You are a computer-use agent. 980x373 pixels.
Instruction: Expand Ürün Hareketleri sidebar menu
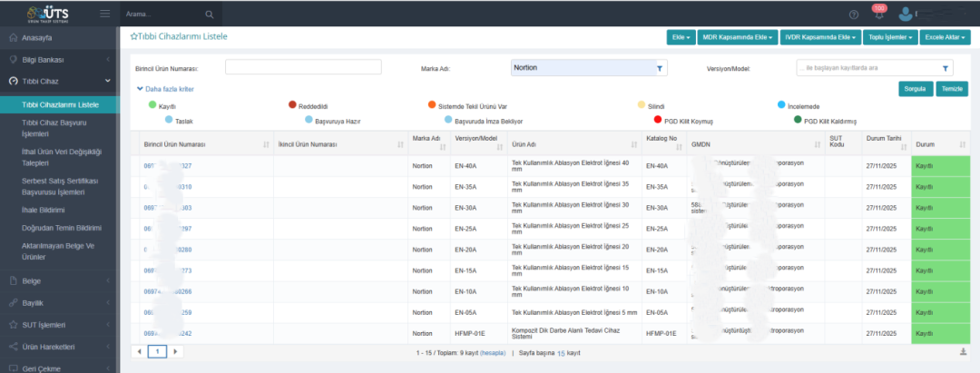pyautogui.click(x=59, y=347)
